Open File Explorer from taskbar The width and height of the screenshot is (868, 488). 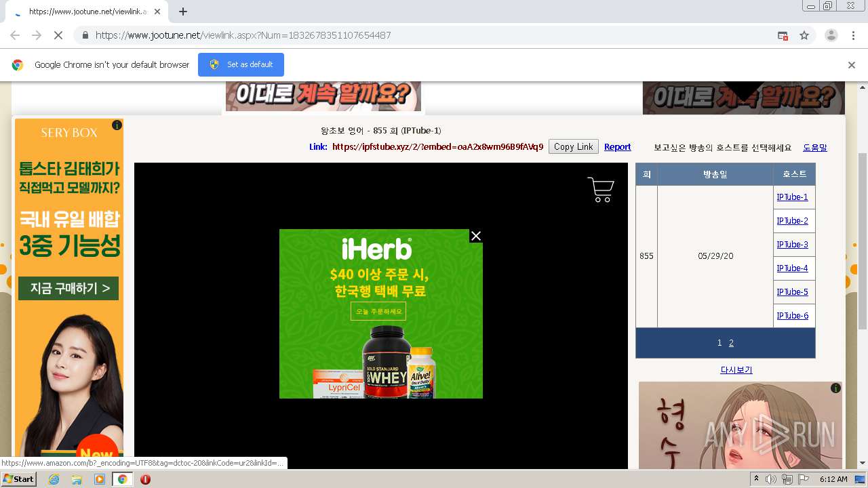(77, 479)
